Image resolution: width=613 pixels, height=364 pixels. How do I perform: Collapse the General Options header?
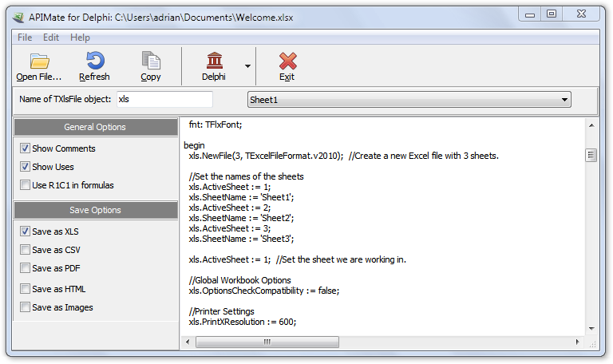pyautogui.click(x=95, y=127)
